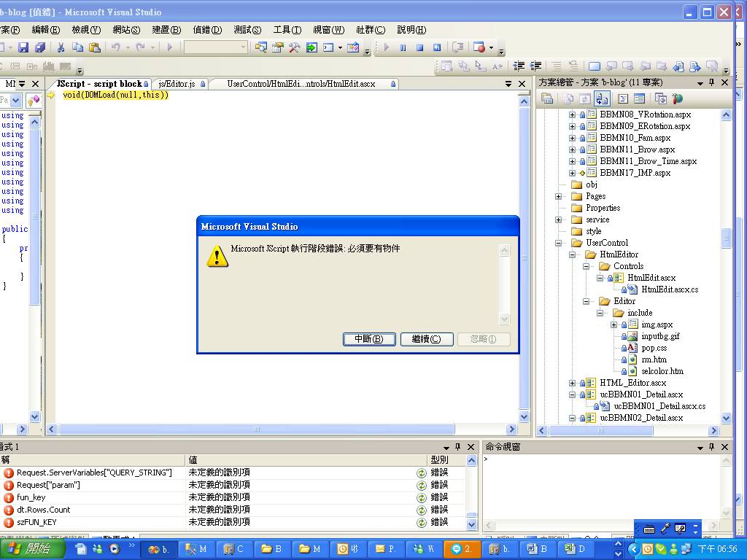Click the Stop debugging icon
Screen dimensions: 747x560
point(419,47)
